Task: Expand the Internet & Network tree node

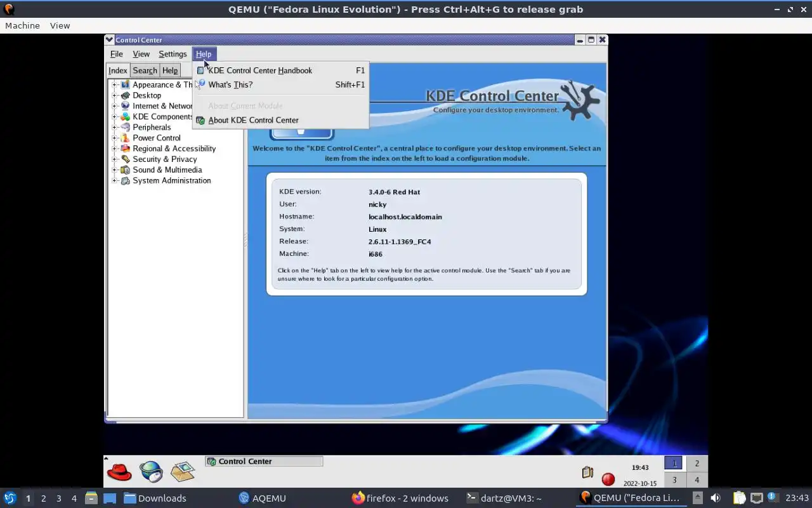Action: click(115, 106)
